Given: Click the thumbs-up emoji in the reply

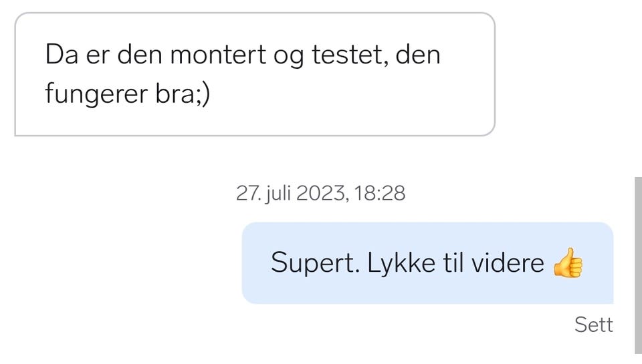Looking at the screenshot, I should point(568,262).
